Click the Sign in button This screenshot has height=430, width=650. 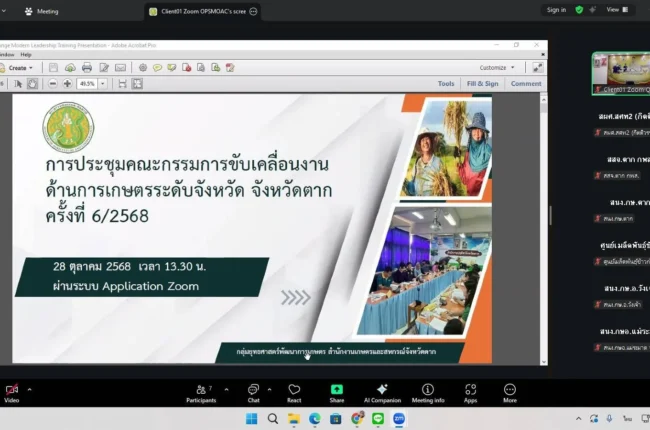[555, 10]
